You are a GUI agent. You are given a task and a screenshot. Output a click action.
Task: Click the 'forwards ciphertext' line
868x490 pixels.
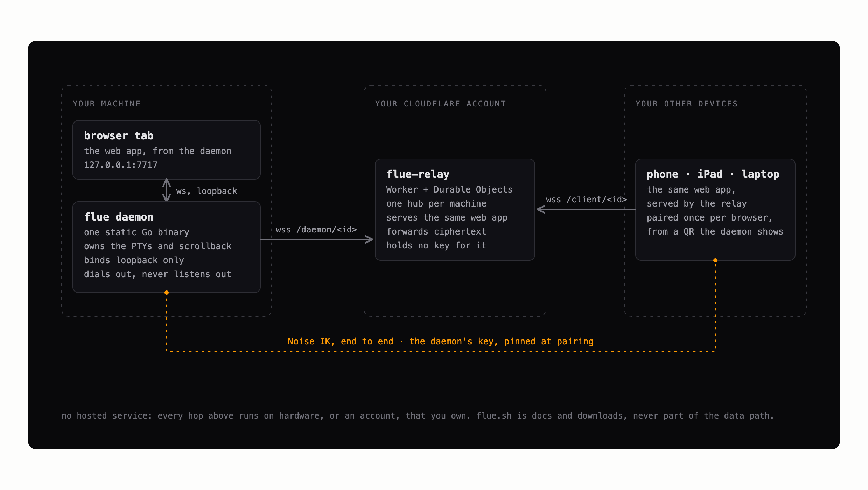point(436,232)
